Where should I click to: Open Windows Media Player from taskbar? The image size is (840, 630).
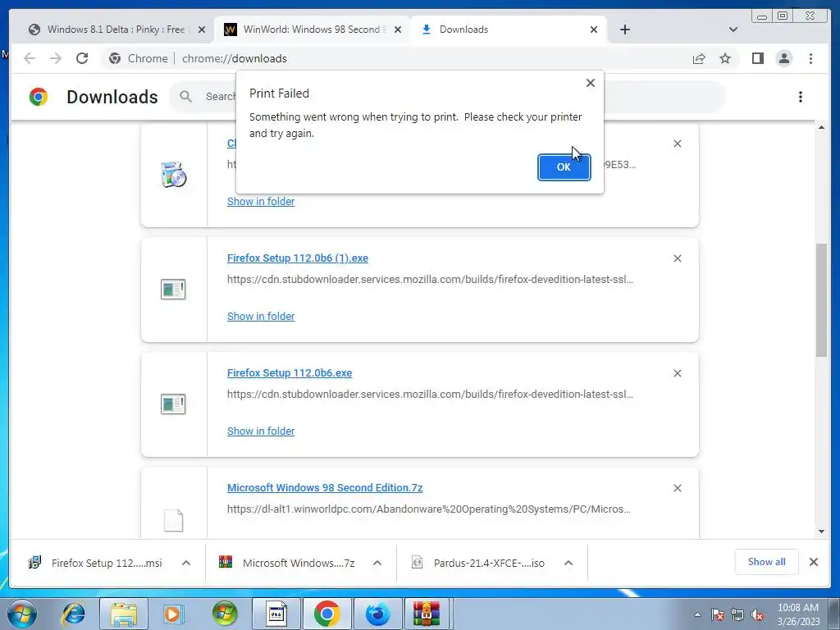point(173,614)
